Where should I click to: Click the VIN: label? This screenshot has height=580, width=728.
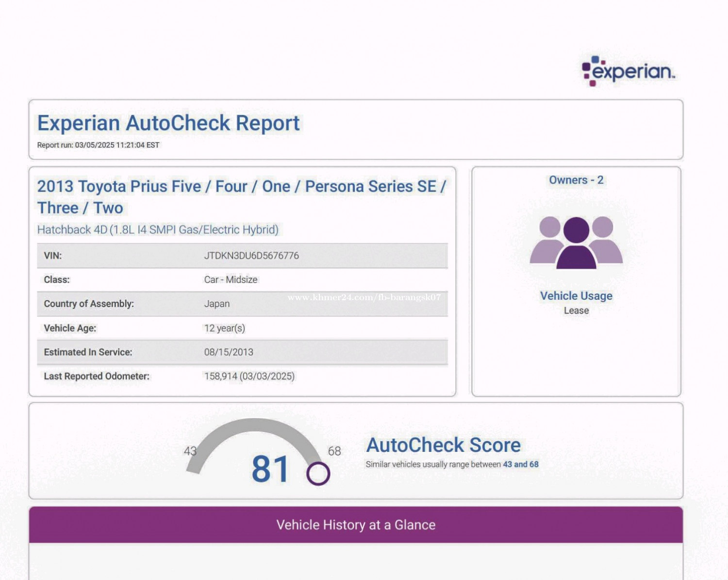pyautogui.click(x=53, y=256)
